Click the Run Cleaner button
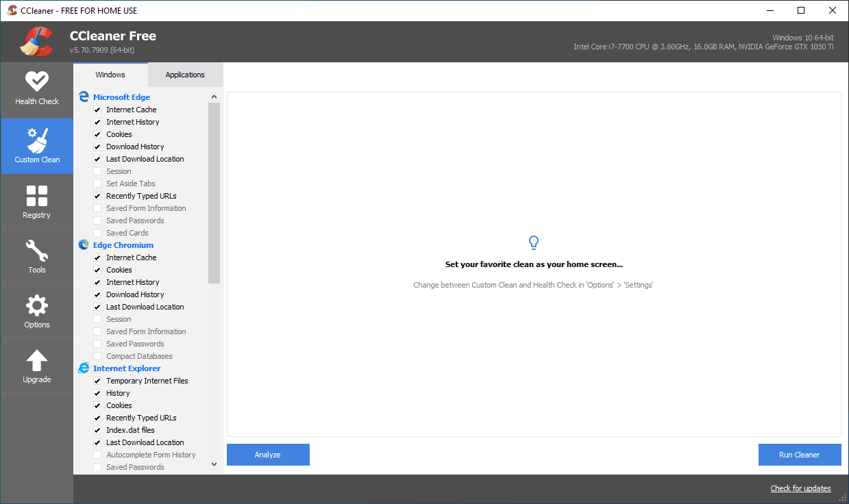The height and width of the screenshot is (504, 849). click(x=799, y=454)
